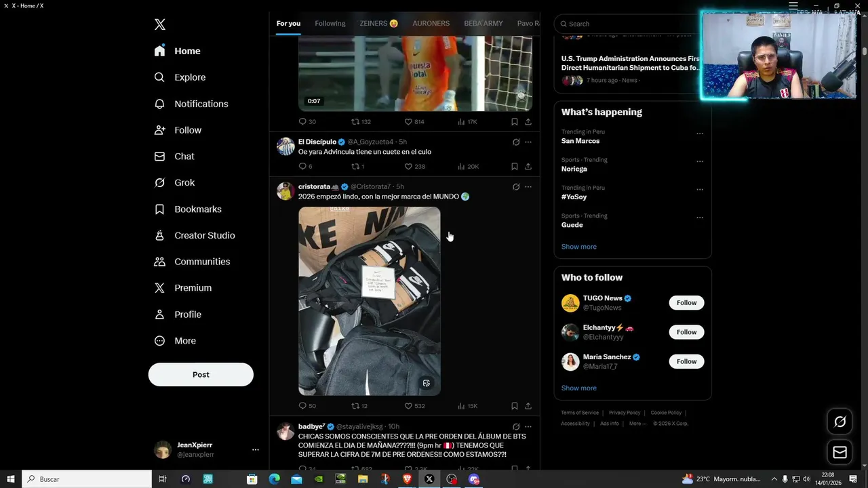Viewport: 868px width, 488px height.
Task: Open the Home page icon
Action: 159,51
